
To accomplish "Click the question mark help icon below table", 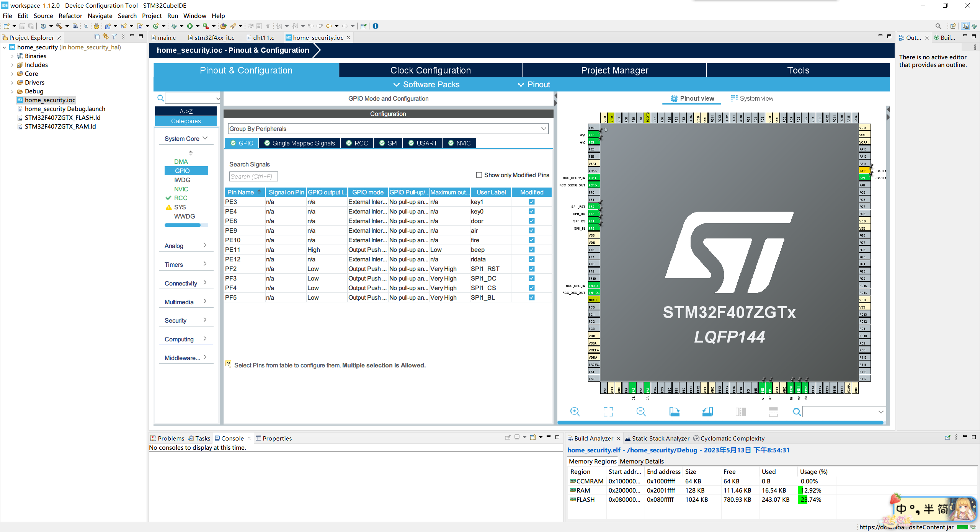I will (x=228, y=364).
